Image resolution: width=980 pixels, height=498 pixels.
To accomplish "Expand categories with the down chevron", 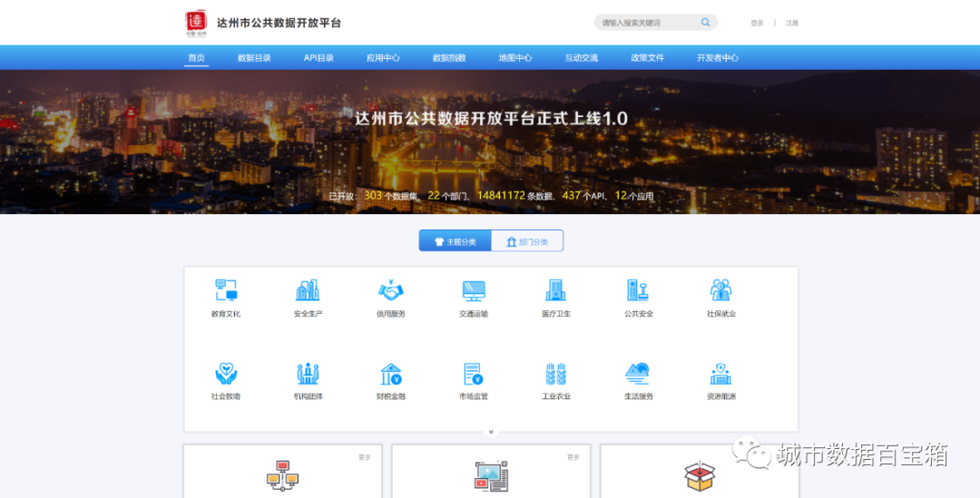I will click(491, 432).
